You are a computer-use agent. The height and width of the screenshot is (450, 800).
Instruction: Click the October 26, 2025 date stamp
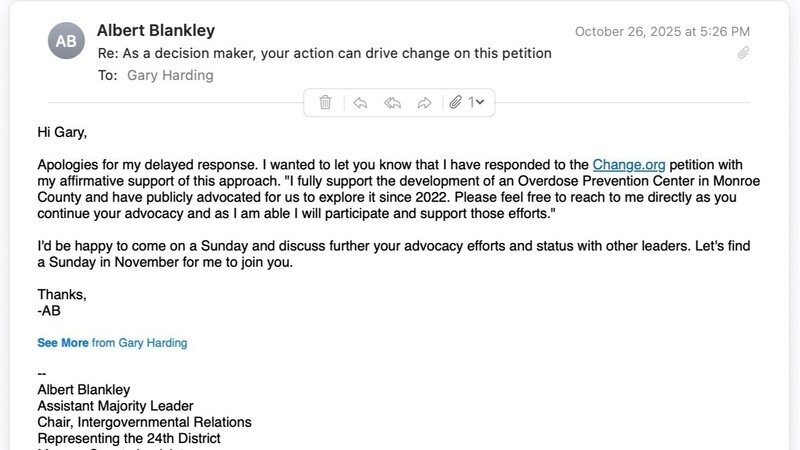[662, 32]
